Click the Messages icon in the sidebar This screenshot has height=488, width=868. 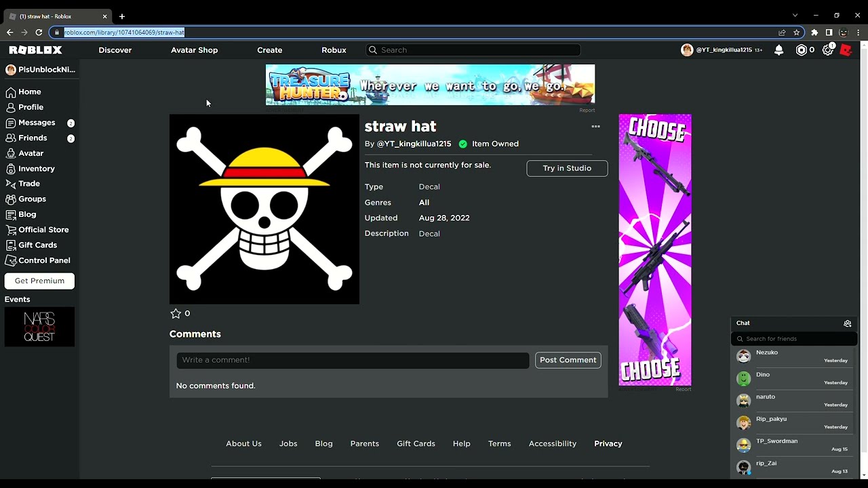[x=11, y=123]
